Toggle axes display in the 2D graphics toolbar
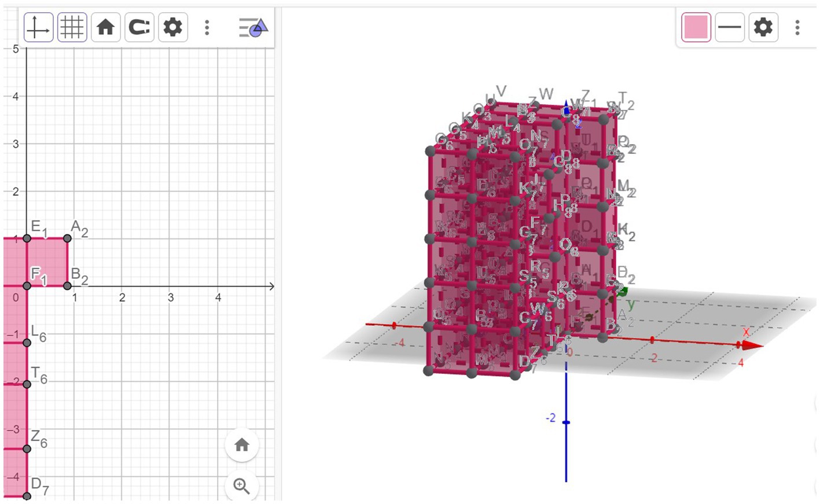 (x=38, y=27)
